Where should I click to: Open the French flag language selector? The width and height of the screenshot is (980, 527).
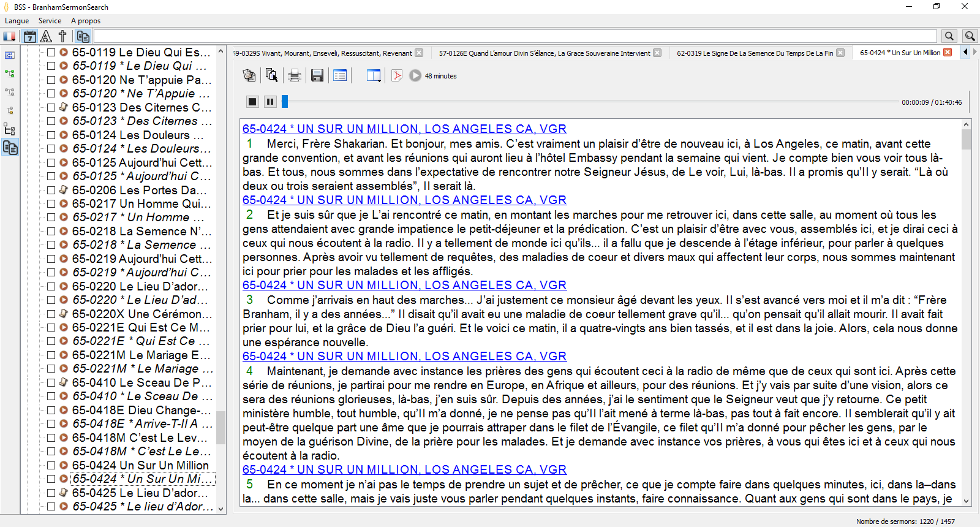(9, 37)
